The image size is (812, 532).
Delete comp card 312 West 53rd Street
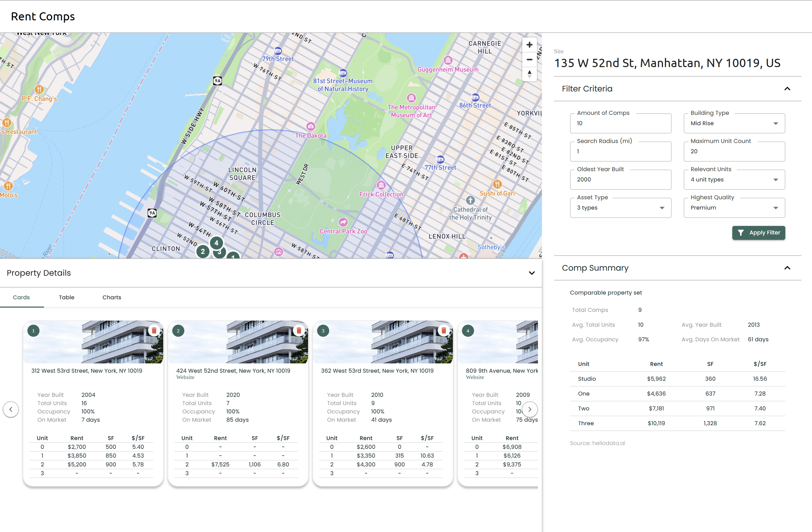pyautogui.click(x=154, y=330)
